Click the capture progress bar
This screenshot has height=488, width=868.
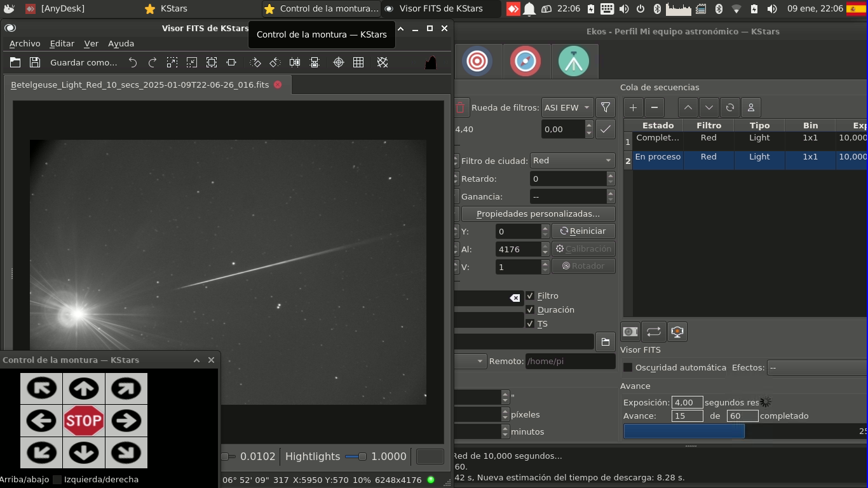point(745,431)
